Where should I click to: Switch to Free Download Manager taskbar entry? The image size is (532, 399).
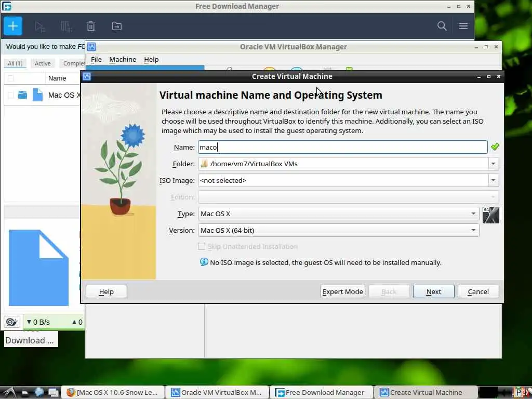click(x=321, y=392)
